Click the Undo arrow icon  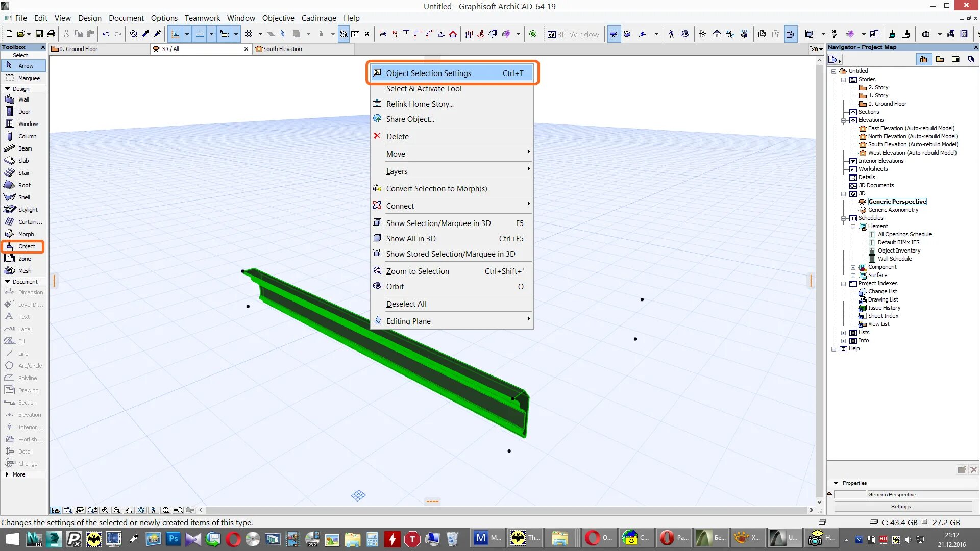(106, 34)
